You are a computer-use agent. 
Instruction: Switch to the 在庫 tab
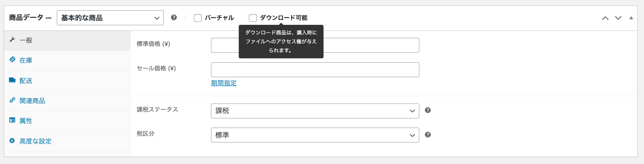click(x=26, y=60)
